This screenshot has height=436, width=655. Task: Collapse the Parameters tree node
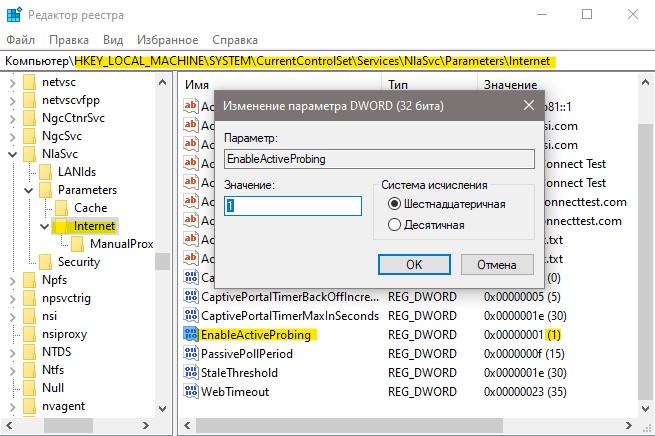28,190
